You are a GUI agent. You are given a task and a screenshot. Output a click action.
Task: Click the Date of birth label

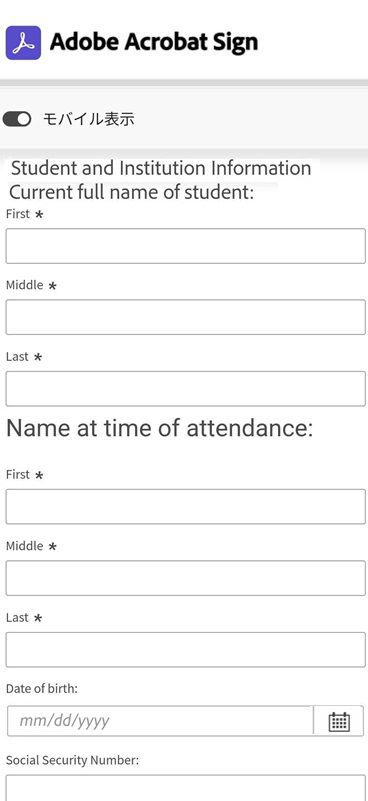(42, 689)
